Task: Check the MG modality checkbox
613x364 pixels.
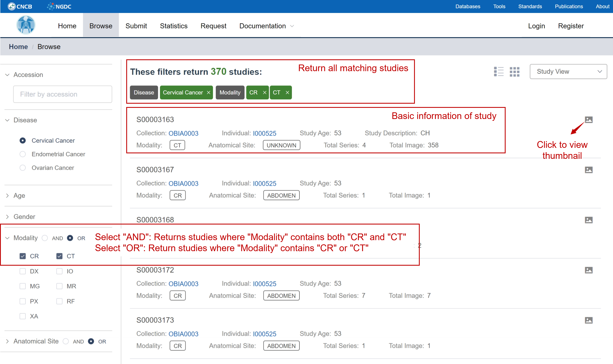Action: coord(23,286)
